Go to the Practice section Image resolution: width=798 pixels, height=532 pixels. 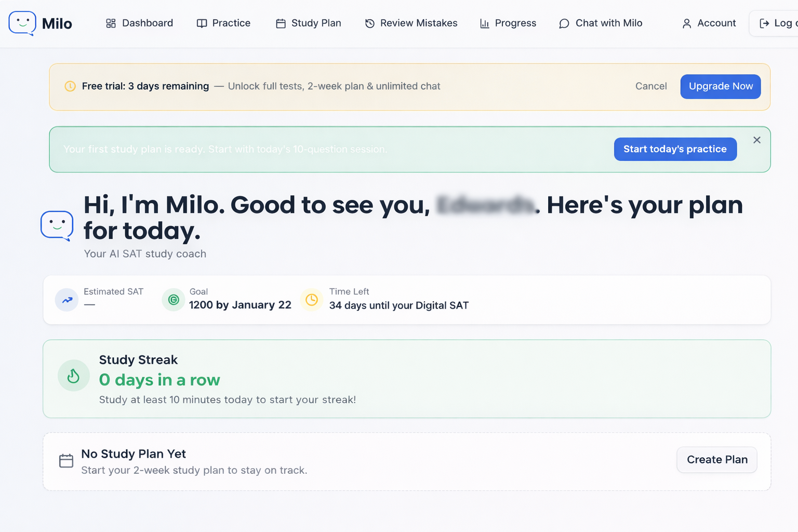(x=223, y=23)
